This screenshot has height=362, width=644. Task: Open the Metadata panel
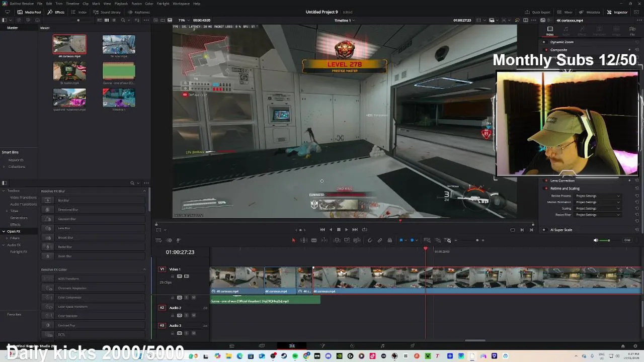(x=590, y=12)
